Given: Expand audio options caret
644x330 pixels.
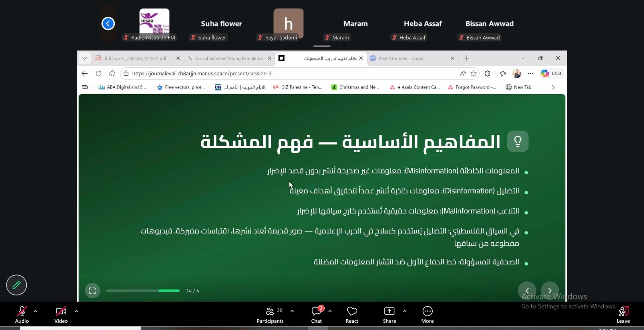Looking at the screenshot, I should pos(35,311).
